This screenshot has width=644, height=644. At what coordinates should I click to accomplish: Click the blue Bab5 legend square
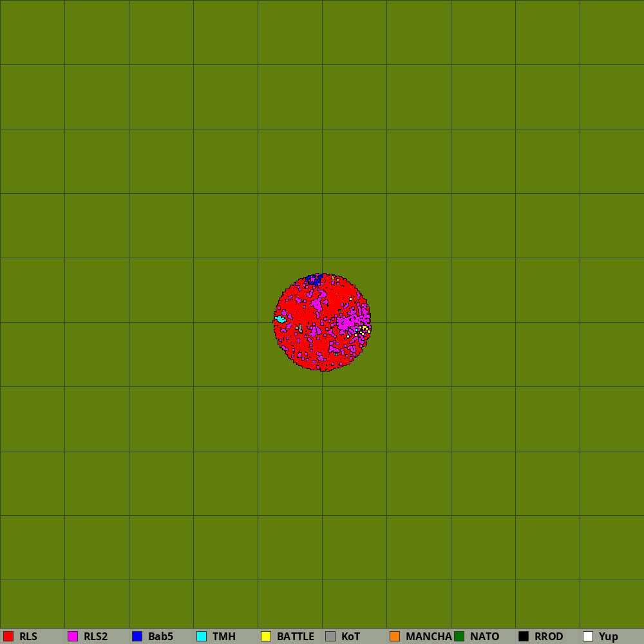(x=137, y=636)
